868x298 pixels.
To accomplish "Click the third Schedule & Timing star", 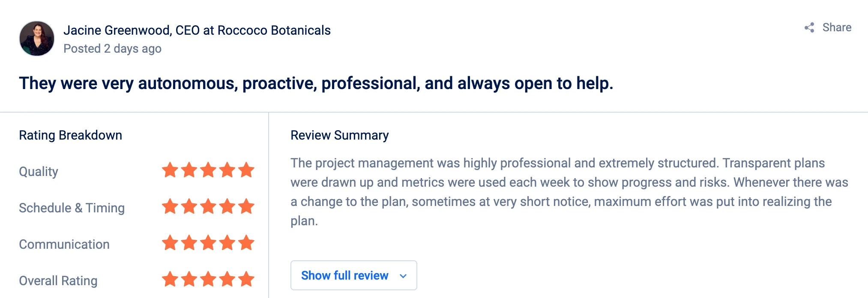I will (208, 206).
